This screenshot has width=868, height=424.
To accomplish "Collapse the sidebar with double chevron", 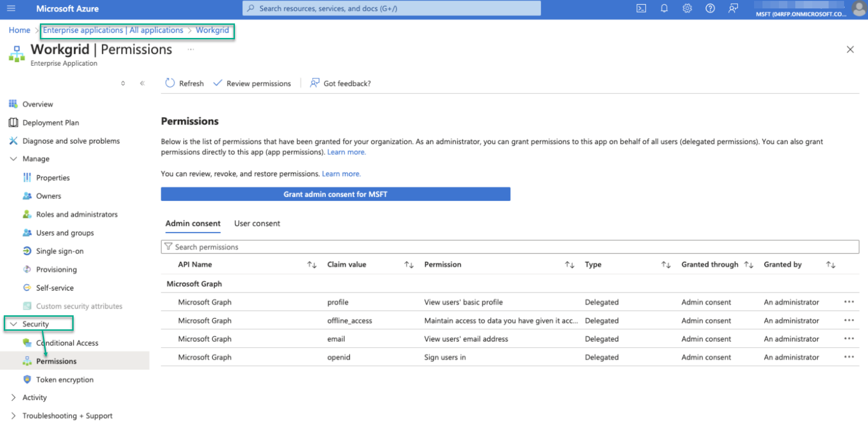I will pos(142,83).
